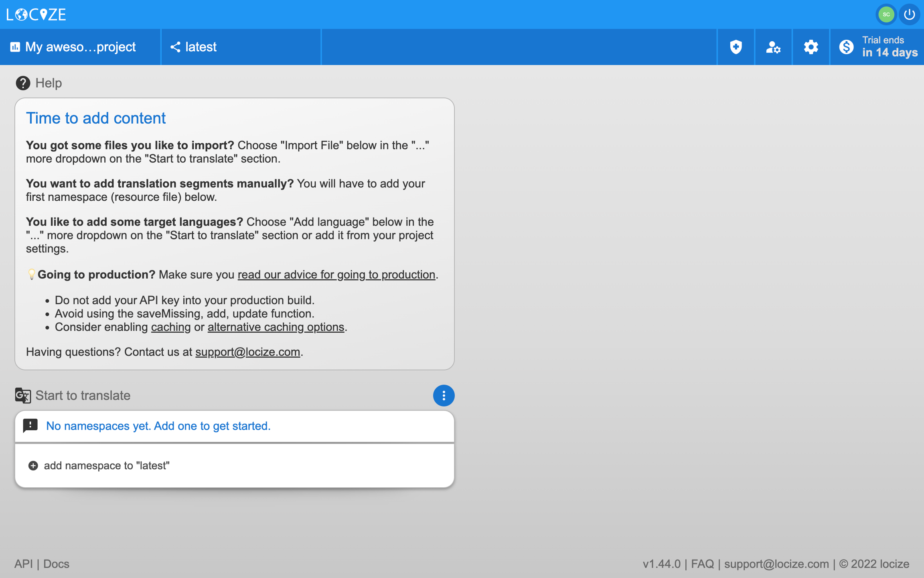Screen dimensions: 924x578
Task: Click the translate icon beside Start to translate
Action: [23, 395]
